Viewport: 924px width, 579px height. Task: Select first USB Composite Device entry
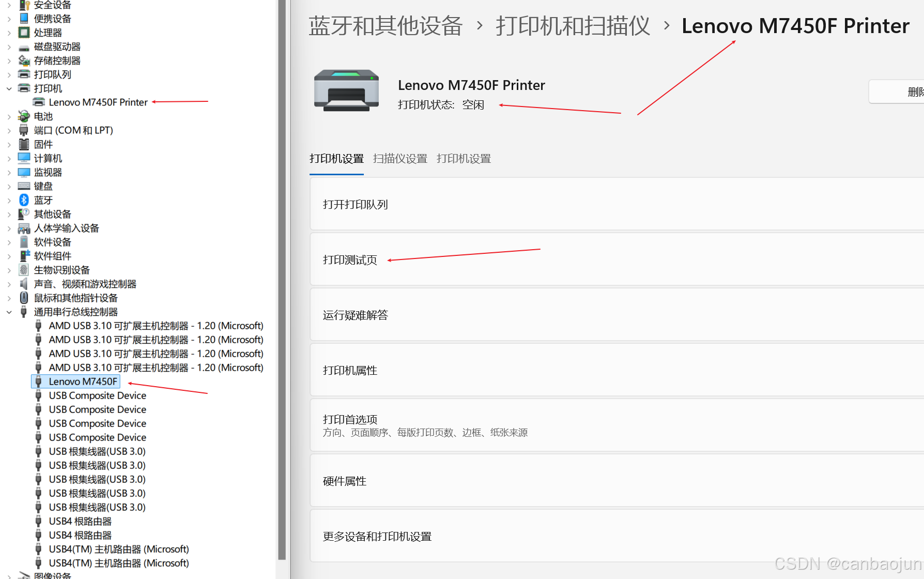pos(97,395)
